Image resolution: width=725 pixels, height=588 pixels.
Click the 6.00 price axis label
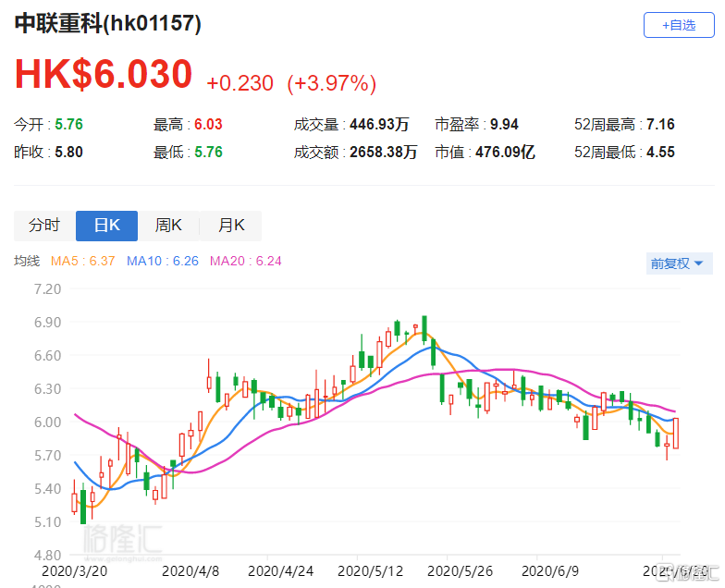click(x=48, y=423)
